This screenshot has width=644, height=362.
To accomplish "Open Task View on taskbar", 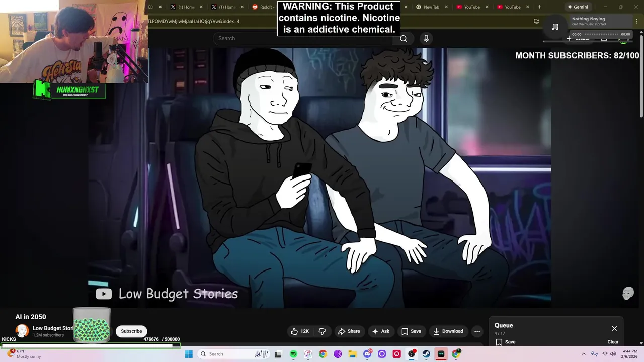I will click(278, 354).
